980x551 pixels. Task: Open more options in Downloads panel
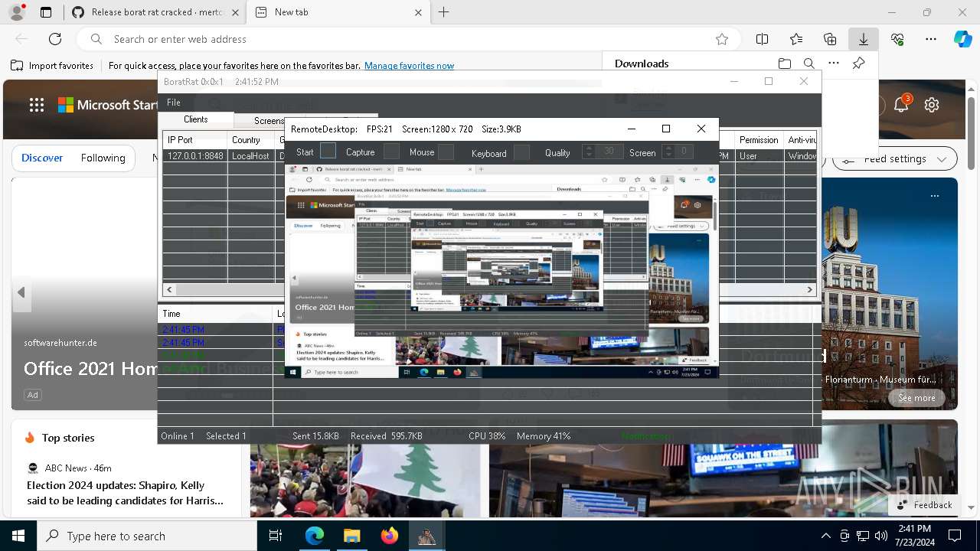pos(834,64)
